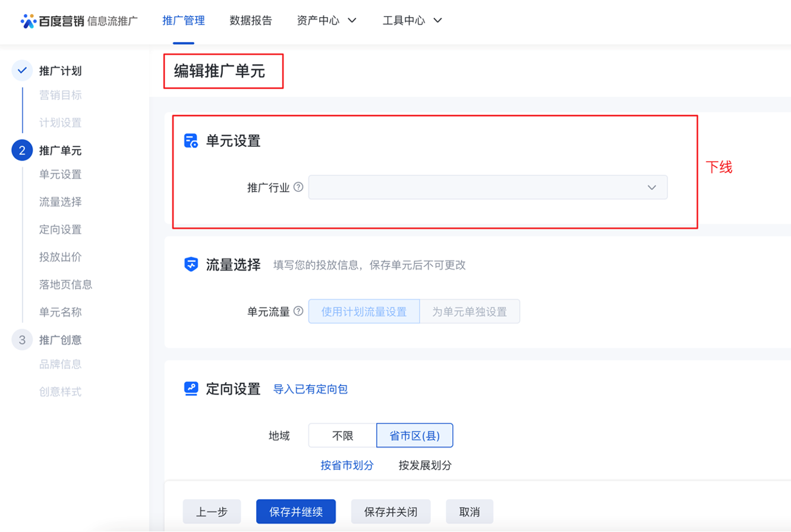Select 为单元单独设置 option
791x532 pixels.
pos(469,311)
